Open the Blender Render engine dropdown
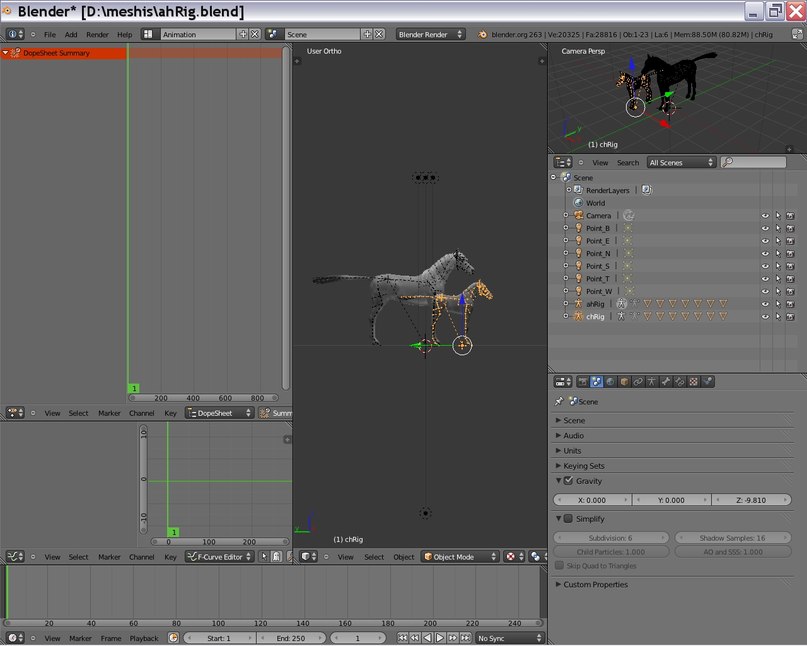This screenshot has height=646, width=807. tap(431, 34)
